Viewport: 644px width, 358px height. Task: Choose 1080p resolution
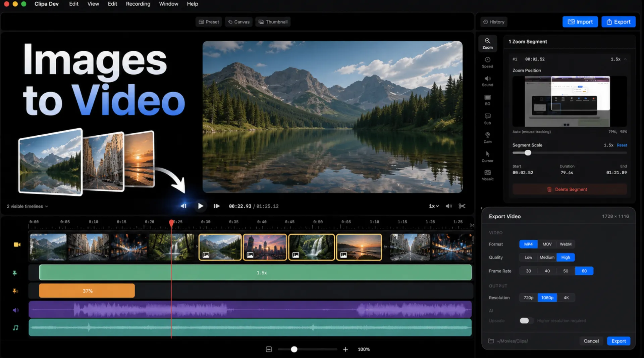point(547,298)
